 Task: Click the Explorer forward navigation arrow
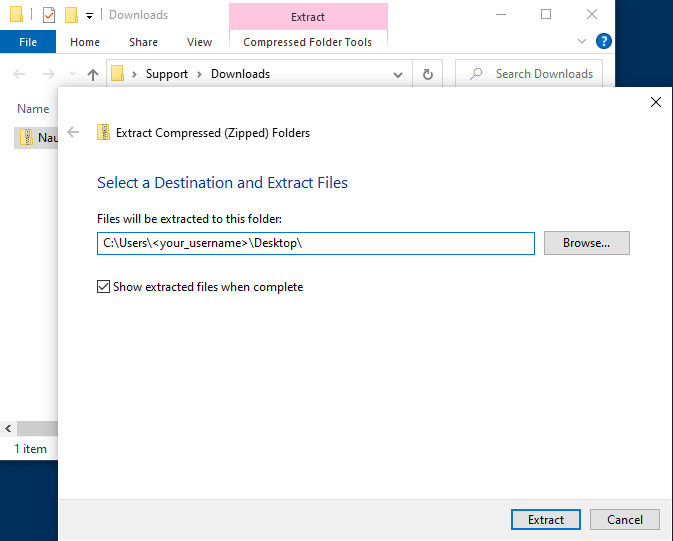pos(49,74)
